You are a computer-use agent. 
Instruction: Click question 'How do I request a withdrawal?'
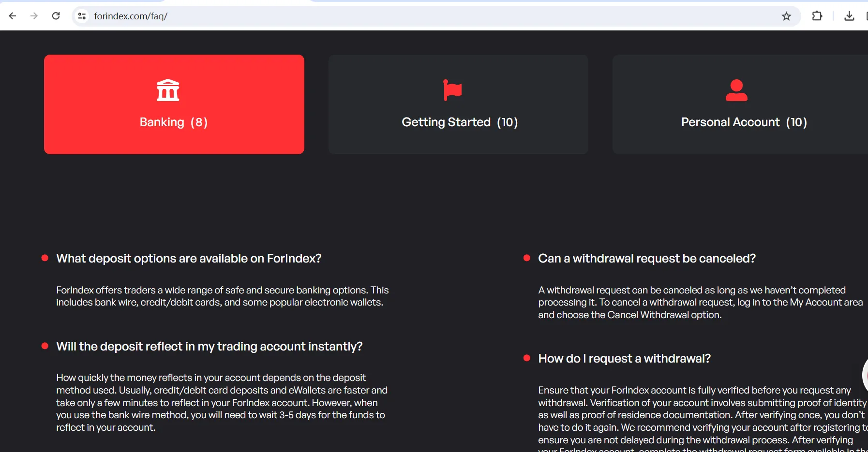[624, 359]
